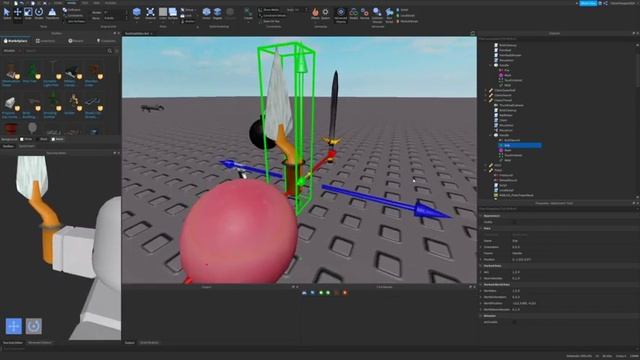Click the Union solid modeling icon
Screen dimensions: 640x360
[207, 13]
